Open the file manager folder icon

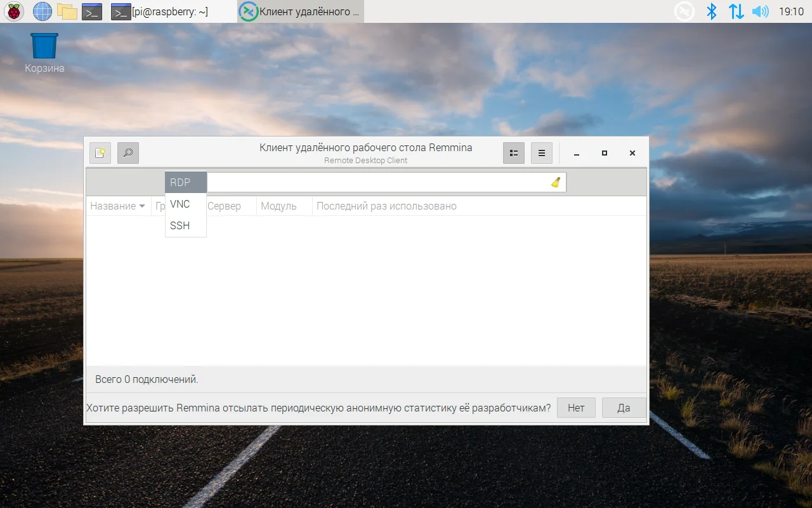67,11
